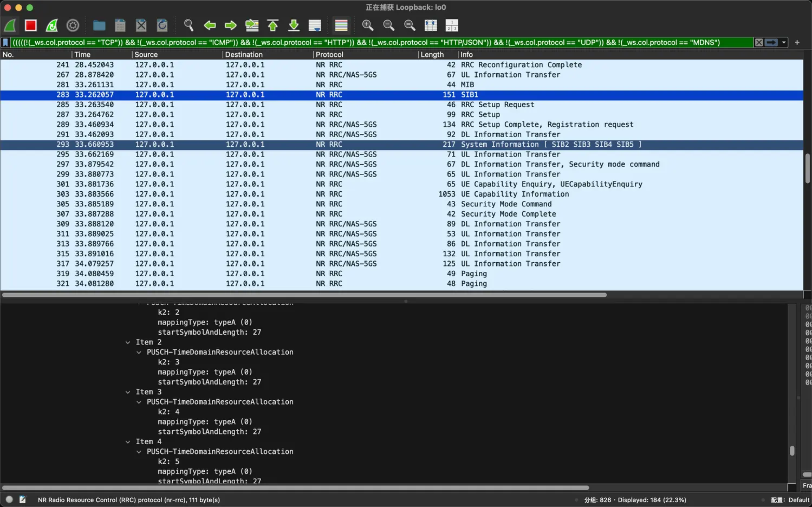The width and height of the screenshot is (812, 507).
Task: Collapse Item 2 tree node
Action: click(x=128, y=342)
